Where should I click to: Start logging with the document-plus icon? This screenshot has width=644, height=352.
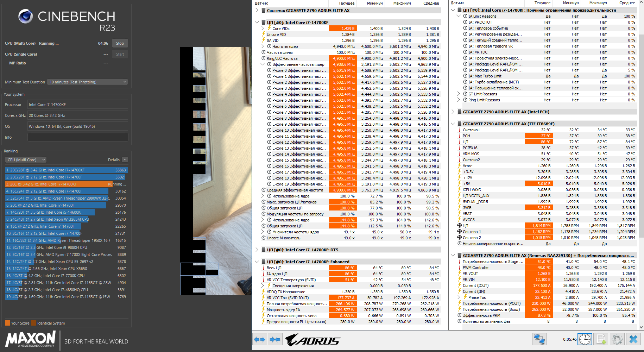pos(601,339)
